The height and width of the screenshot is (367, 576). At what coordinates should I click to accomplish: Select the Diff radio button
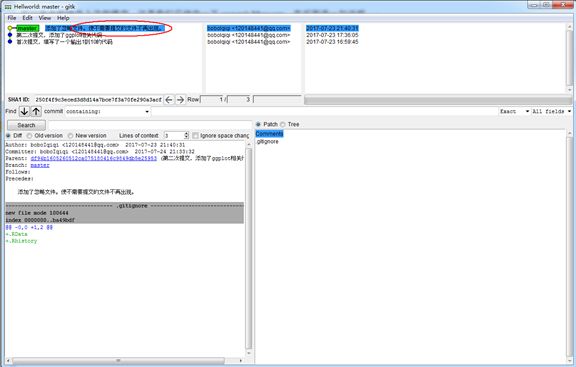pyautogui.click(x=8, y=136)
